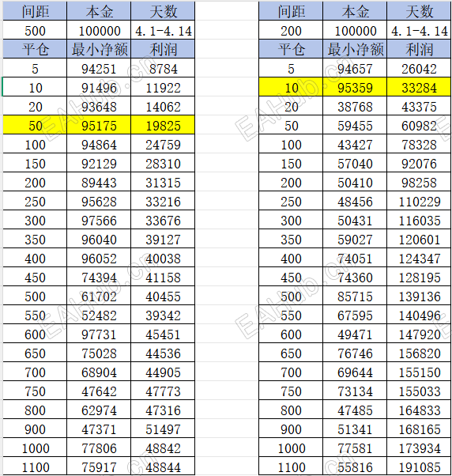Click cell 50431
452x476 pixels.
pyautogui.click(x=355, y=220)
